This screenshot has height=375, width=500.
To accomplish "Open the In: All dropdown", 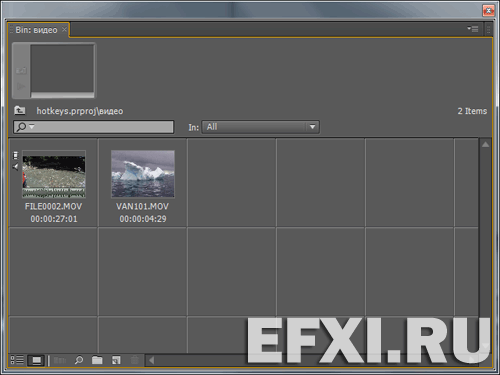I will click(x=260, y=127).
